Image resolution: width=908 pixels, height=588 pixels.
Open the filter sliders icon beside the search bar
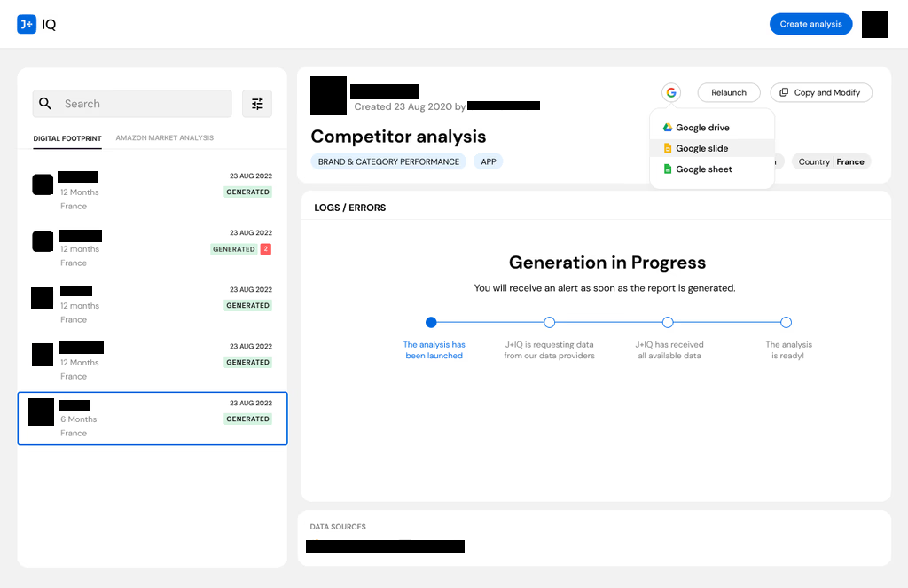pyautogui.click(x=257, y=104)
